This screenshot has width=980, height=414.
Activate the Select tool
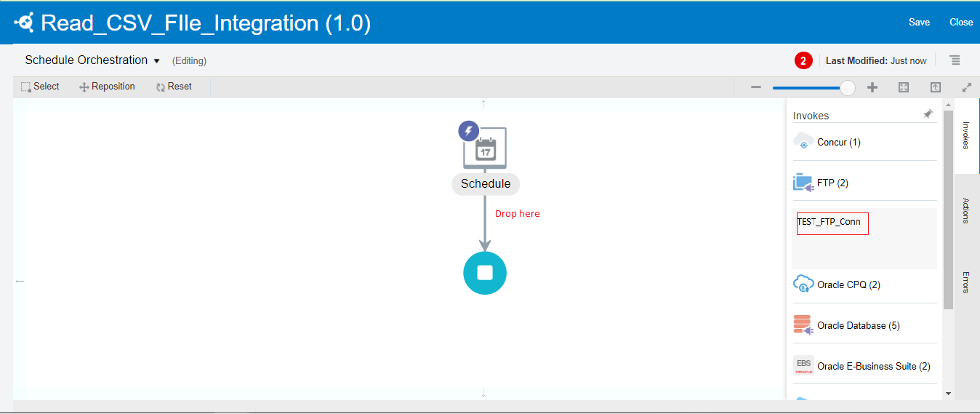40,87
